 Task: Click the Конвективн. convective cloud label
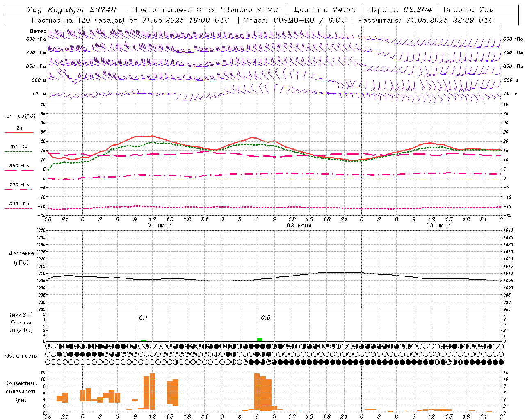pos(21,383)
